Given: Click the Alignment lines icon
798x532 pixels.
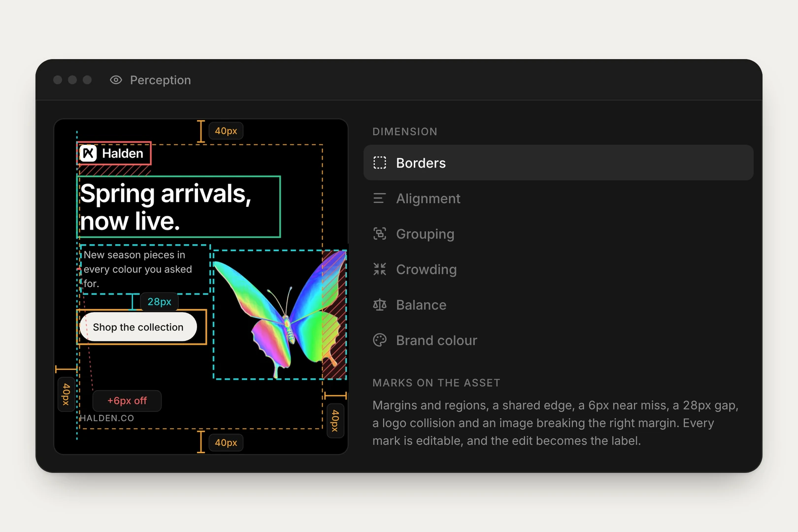Looking at the screenshot, I should 380,198.
